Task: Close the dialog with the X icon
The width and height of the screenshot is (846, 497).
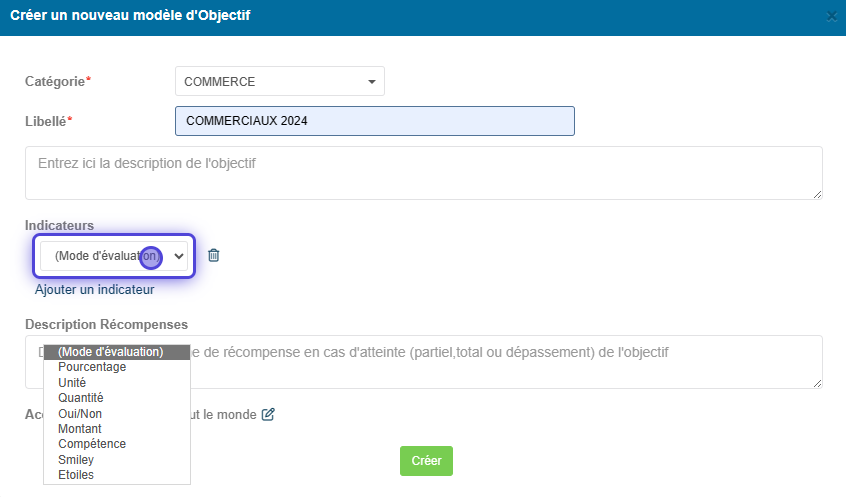Action: coord(831,17)
